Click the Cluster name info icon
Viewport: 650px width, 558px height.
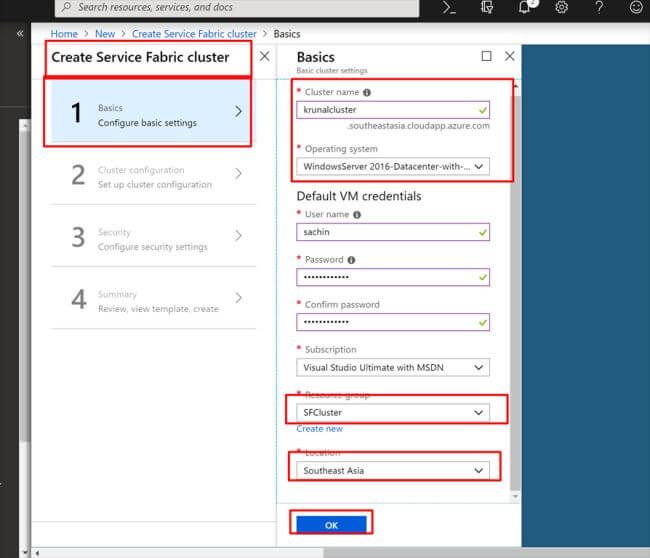point(367,92)
